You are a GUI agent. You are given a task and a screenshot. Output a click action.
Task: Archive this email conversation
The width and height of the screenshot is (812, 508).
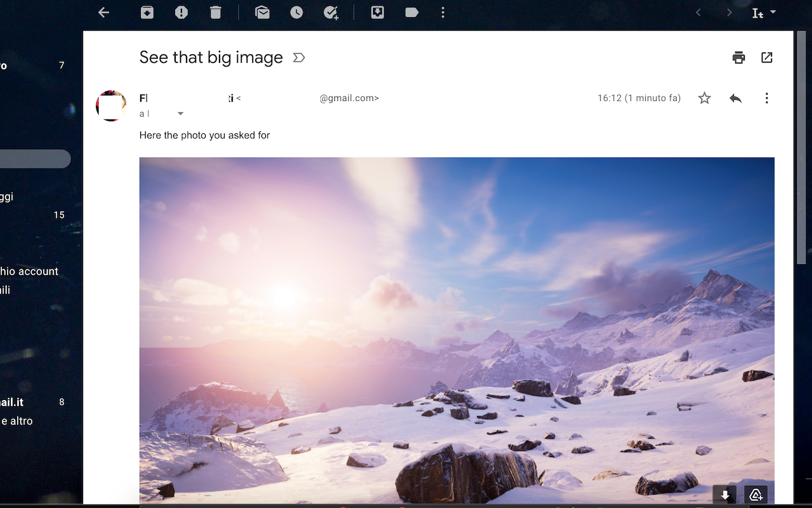pyautogui.click(x=147, y=13)
